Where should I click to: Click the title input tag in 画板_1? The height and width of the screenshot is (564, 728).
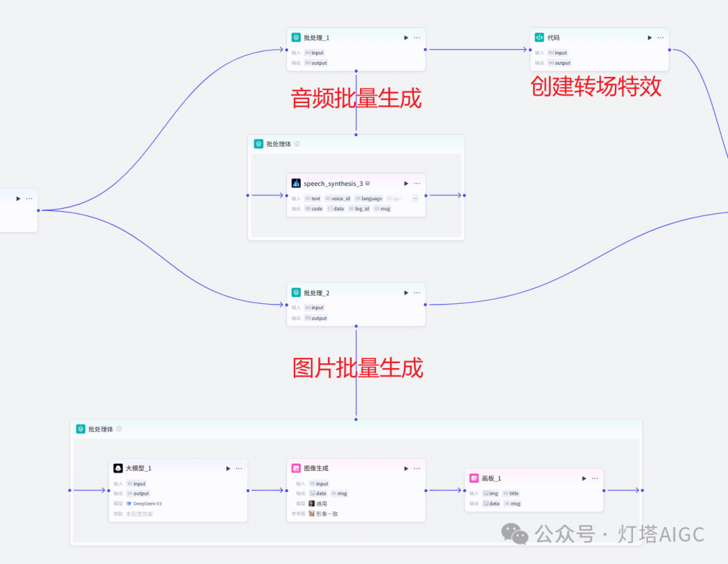coord(511,493)
